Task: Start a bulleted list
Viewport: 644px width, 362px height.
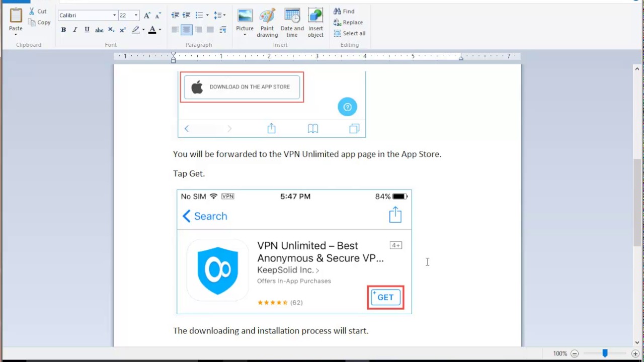Action: [199, 15]
